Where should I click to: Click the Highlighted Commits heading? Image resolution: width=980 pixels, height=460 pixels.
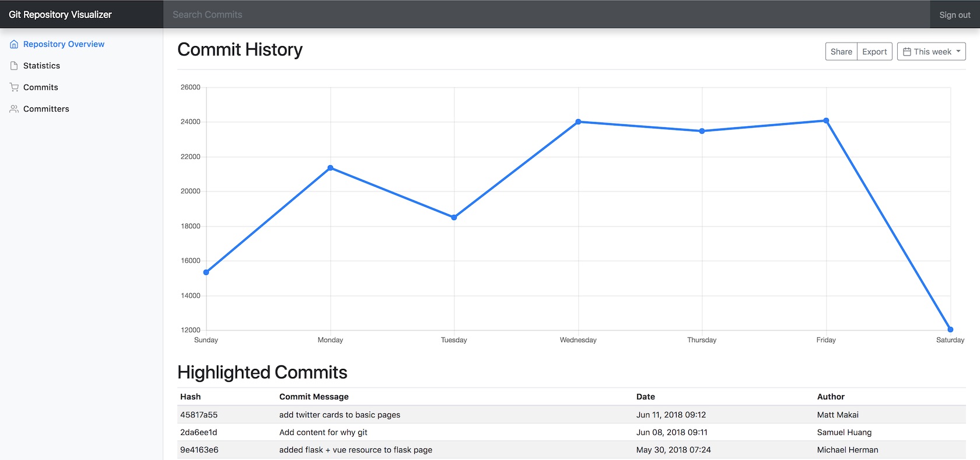tap(262, 372)
